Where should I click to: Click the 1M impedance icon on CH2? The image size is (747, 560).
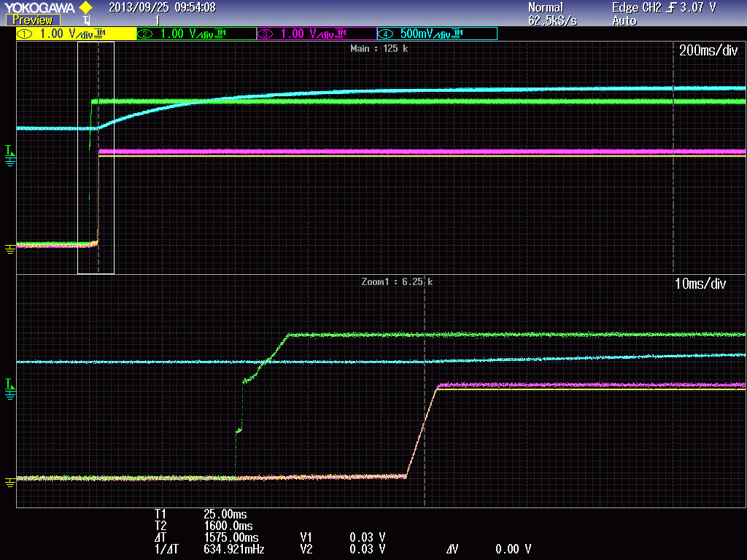pyautogui.click(x=220, y=32)
